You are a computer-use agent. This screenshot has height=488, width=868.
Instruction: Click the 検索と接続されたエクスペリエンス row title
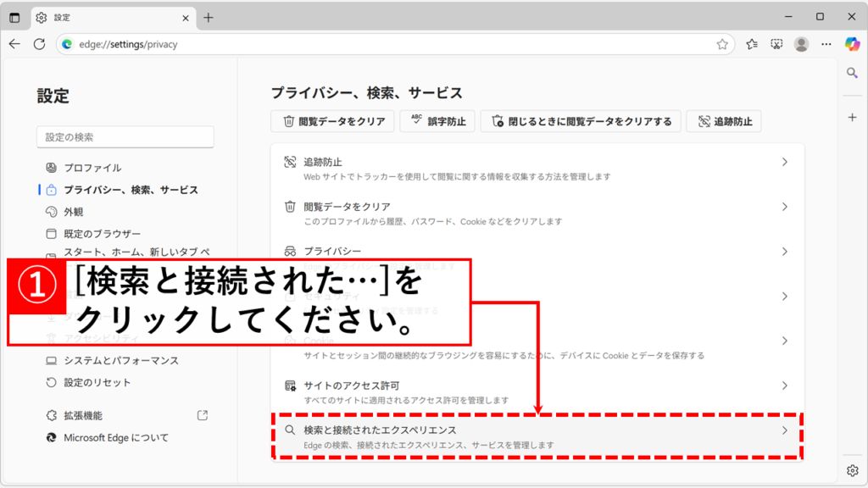[x=380, y=430]
